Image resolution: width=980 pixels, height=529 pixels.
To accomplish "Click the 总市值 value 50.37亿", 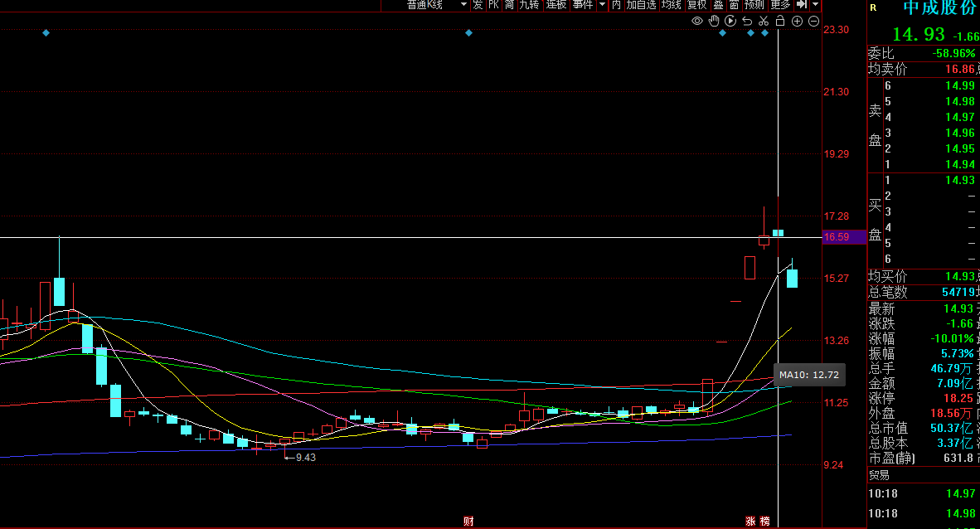I will (951, 429).
